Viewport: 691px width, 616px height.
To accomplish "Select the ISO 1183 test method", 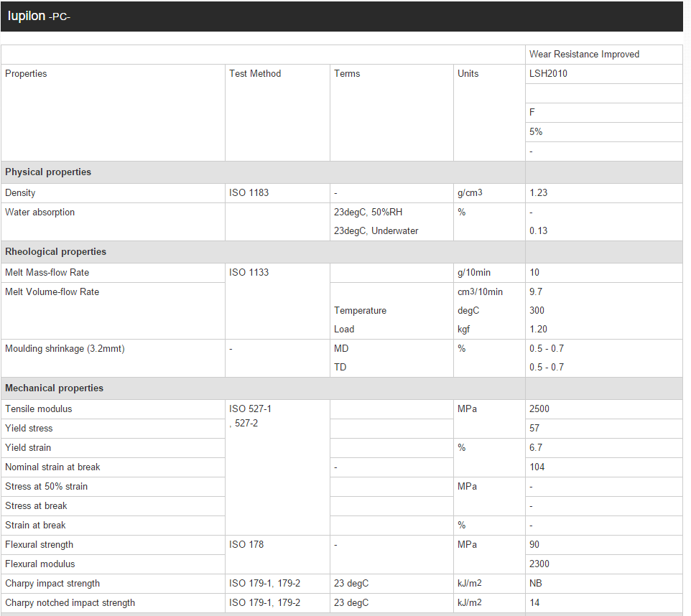I will [x=249, y=192].
